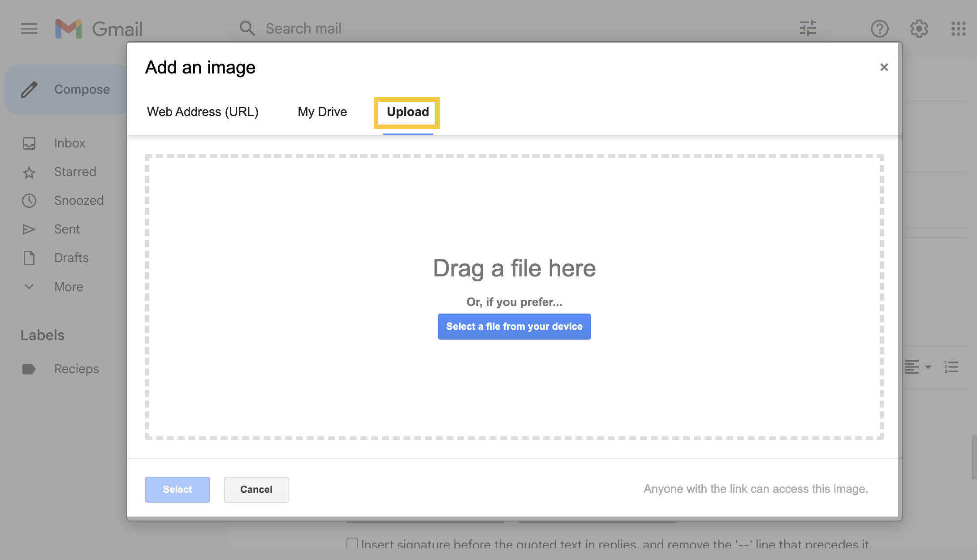
Task: Click the Cancel button
Action: coord(256,489)
